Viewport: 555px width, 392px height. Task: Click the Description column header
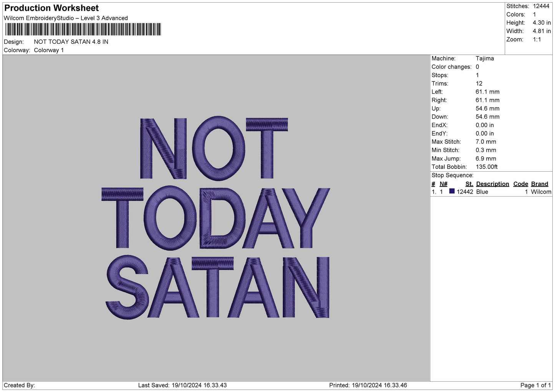click(492, 184)
